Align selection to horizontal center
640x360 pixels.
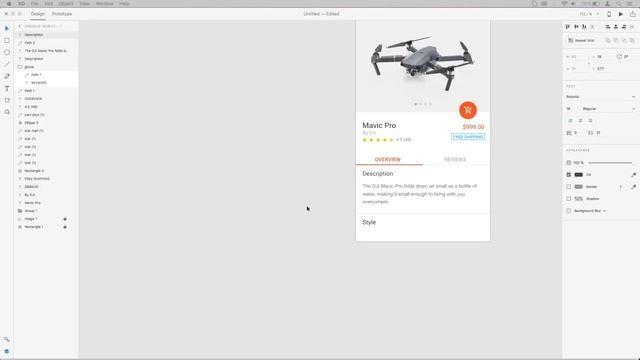click(616, 27)
